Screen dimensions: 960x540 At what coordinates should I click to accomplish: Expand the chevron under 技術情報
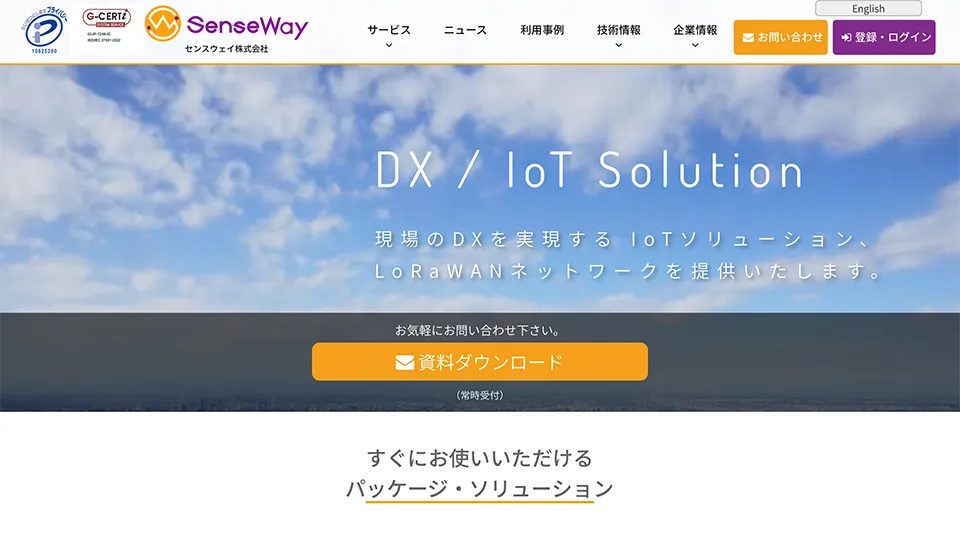click(618, 45)
